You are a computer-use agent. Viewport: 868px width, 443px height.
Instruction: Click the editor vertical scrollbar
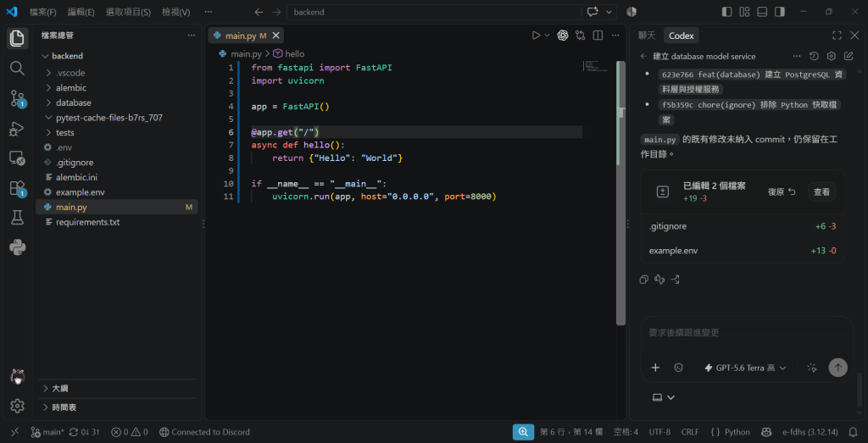pyautogui.click(x=621, y=192)
